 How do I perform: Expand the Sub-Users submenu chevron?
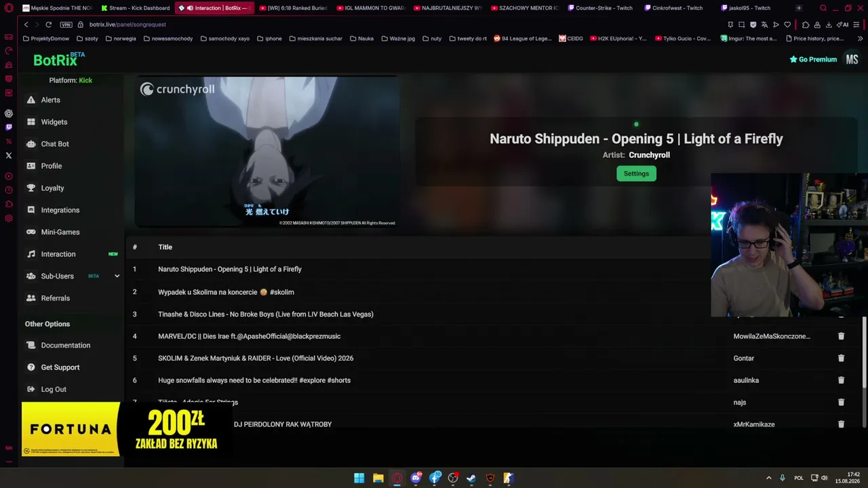117,276
